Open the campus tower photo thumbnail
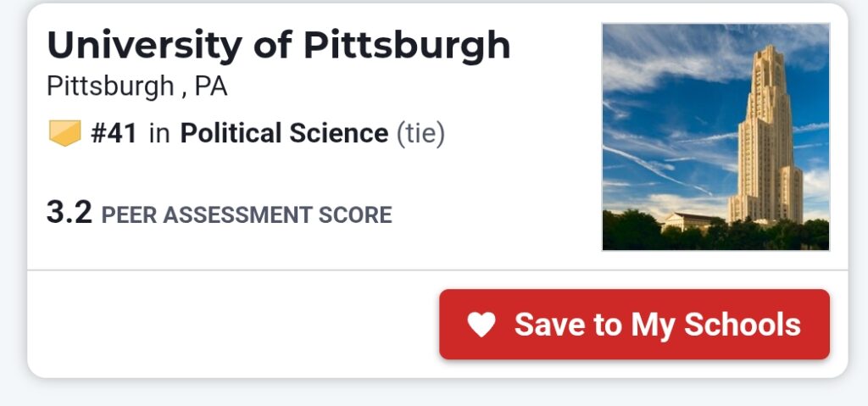The height and width of the screenshot is (406, 868). click(715, 136)
